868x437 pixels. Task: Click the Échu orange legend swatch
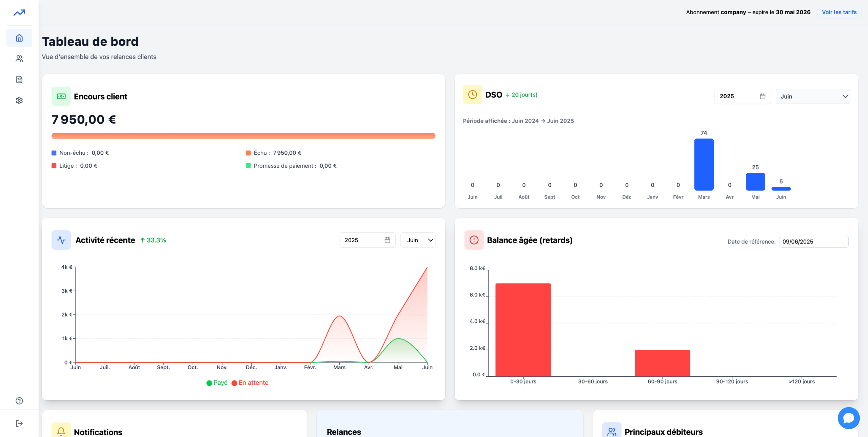pyautogui.click(x=248, y=153)
